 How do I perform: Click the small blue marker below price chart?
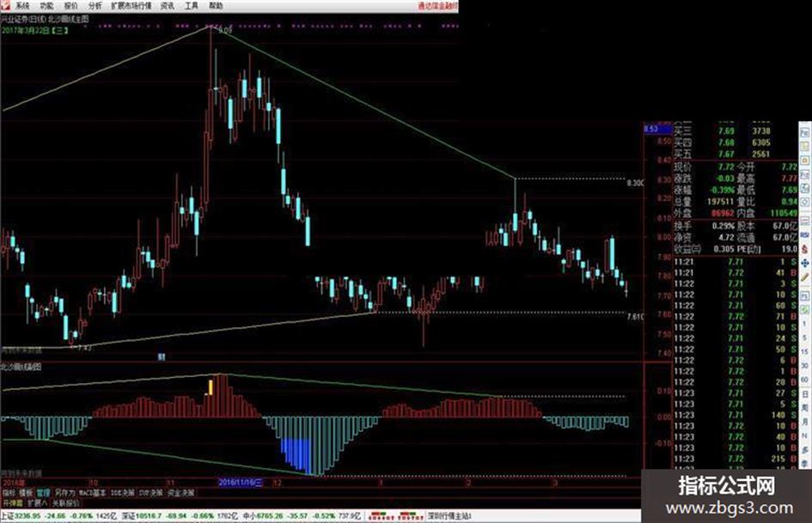coord(162,356)
